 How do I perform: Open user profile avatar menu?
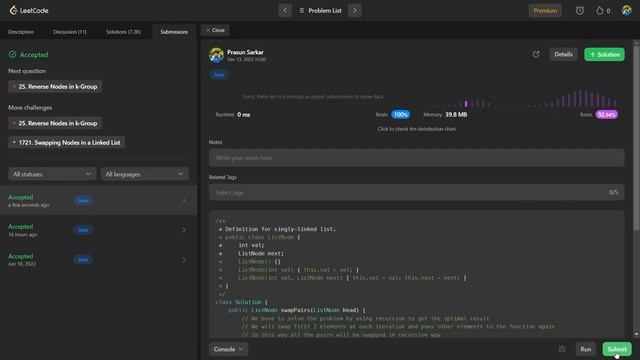coord(627,10)
